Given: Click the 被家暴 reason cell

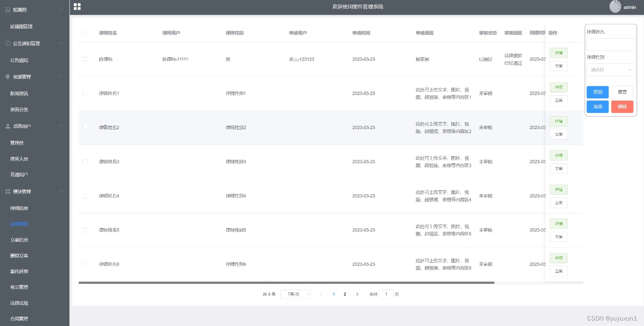Looking at the screenshot, I should [x=422, y=59].
